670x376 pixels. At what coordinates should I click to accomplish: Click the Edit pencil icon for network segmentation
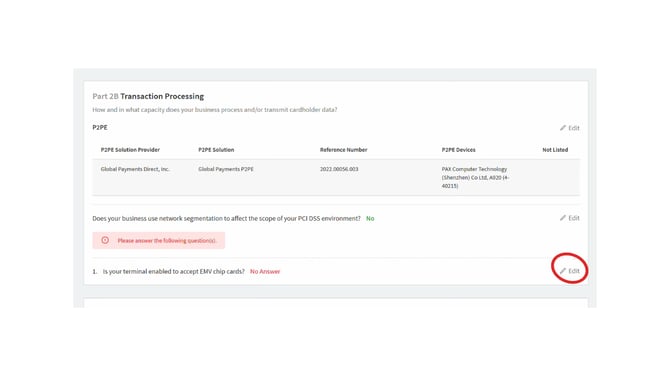563,218
